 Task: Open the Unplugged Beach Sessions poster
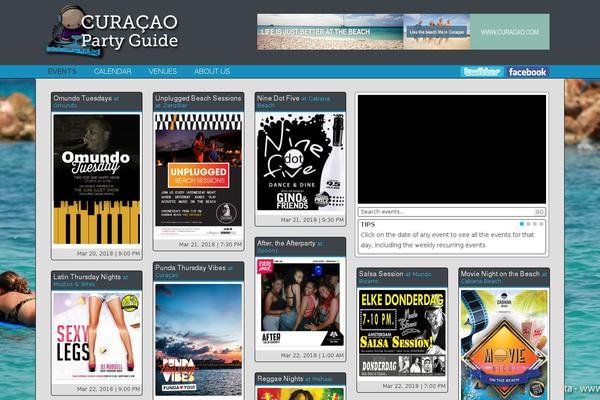199,175
